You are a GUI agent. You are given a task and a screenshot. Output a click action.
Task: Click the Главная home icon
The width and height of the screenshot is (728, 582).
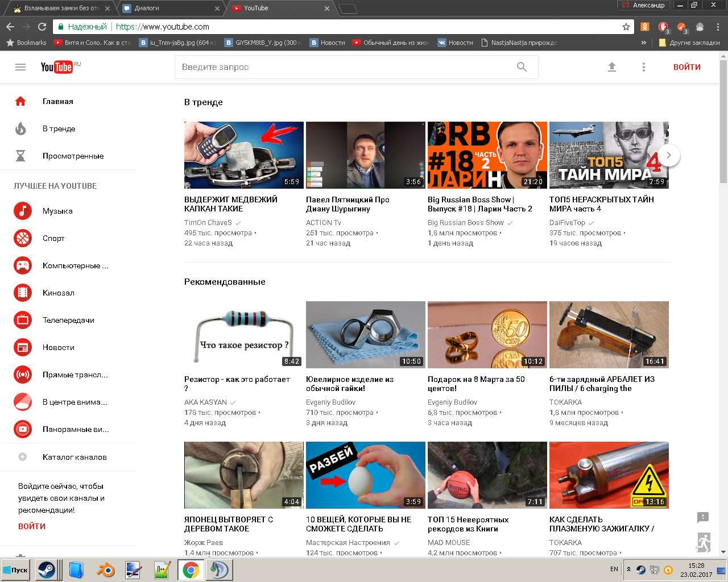20,101
